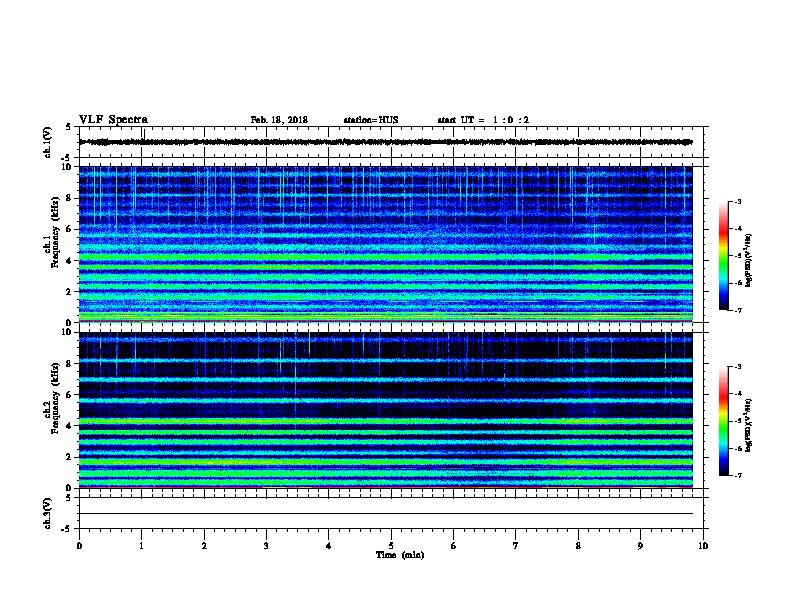Click the ch.2 color scale bar
Screen dimensions: 792x612
click(x=723, y=421)
